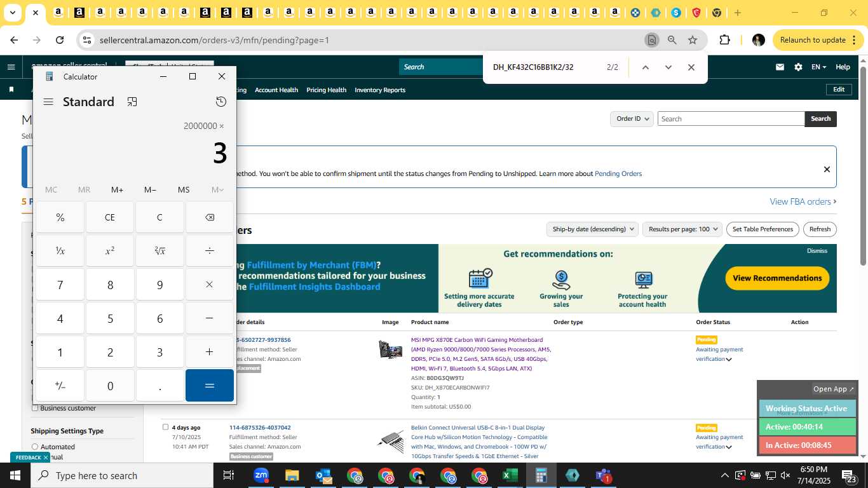This screenshot has width=868, height=488.
Task: Open Seller Central main hamburger menu
Action: point(11,67)
